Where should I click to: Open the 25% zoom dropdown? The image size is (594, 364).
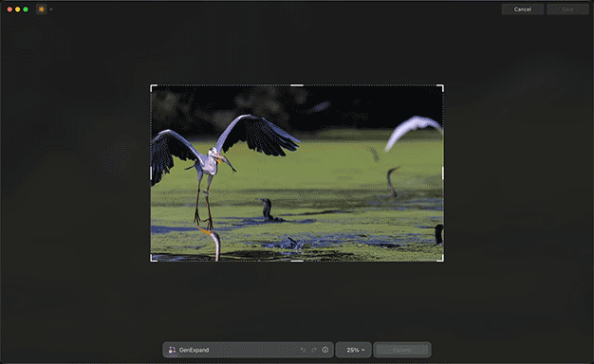353,350
